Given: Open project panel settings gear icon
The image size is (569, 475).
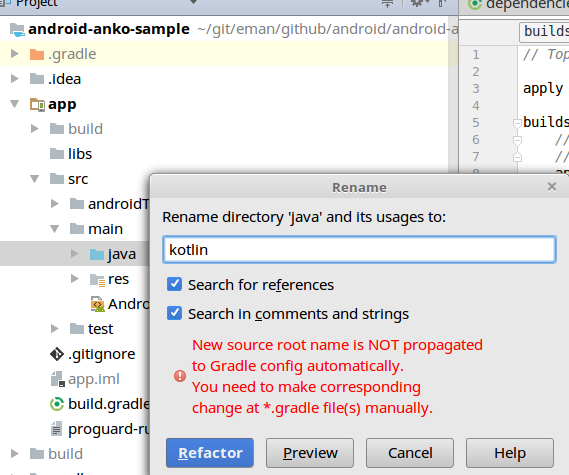Looking at the screenshot, I should (x=417, y=3).
